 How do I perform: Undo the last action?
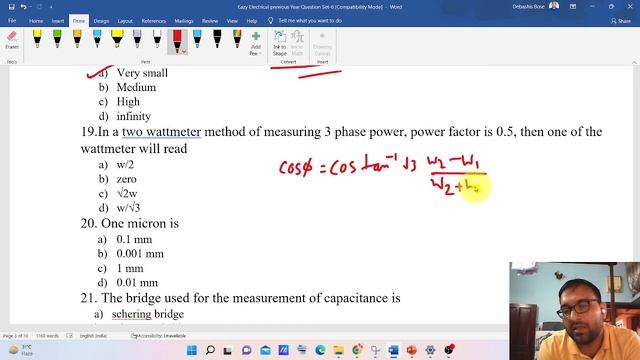coord(23,7)
